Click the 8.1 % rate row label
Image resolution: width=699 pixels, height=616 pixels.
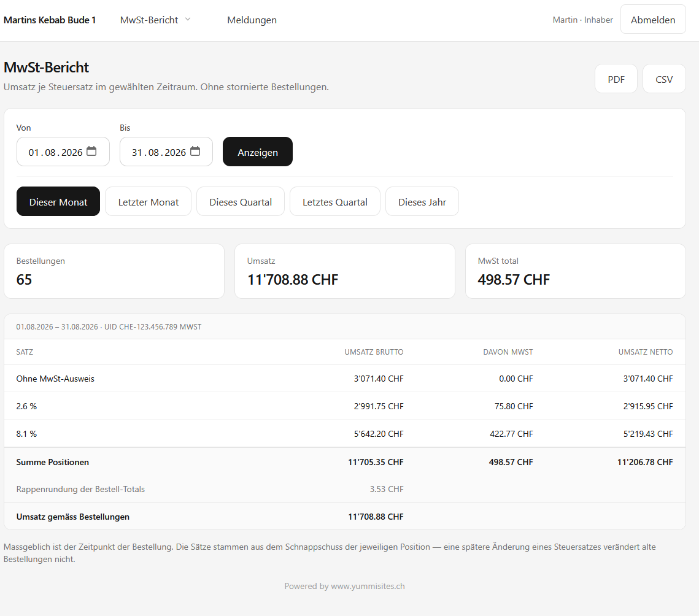27,434
